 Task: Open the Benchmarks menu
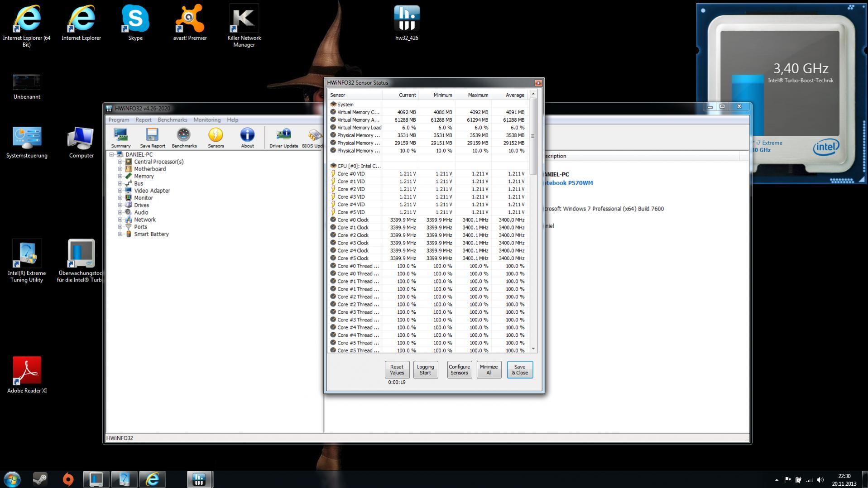pyautogui.click(x=172, y=120)
